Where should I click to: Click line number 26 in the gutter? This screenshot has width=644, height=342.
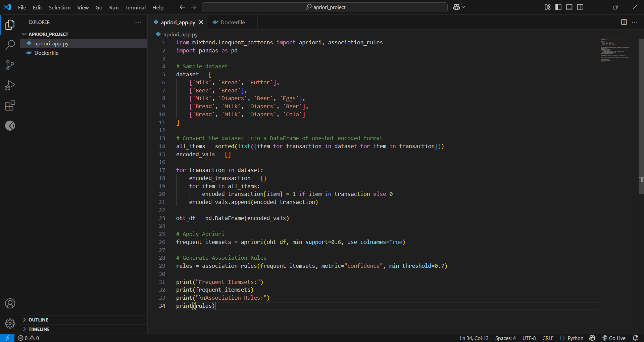point(162,242)
